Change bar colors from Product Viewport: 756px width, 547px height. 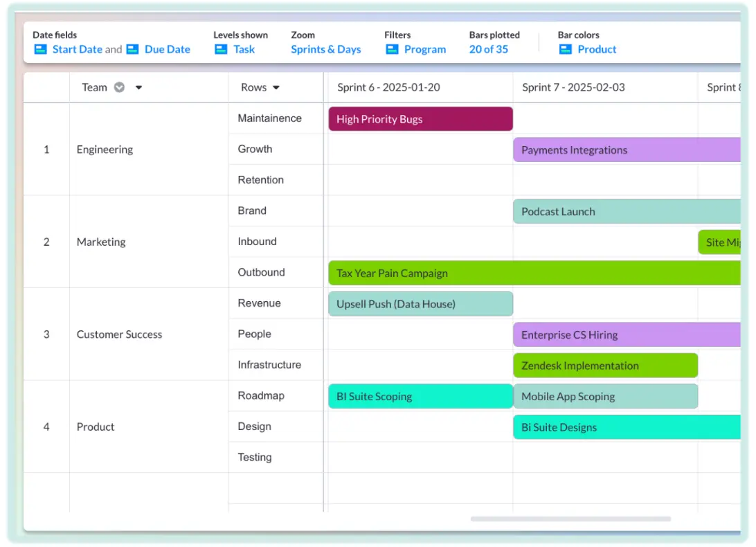(597, 49)
